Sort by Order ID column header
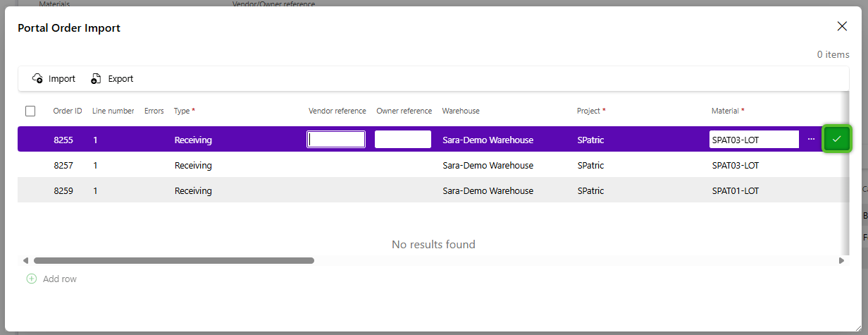Viewport: 868px width, 335px height. (68, 111)
